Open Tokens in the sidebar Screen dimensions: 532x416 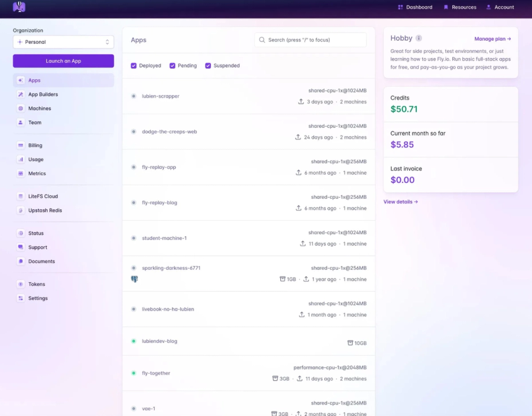coord(63,284)
